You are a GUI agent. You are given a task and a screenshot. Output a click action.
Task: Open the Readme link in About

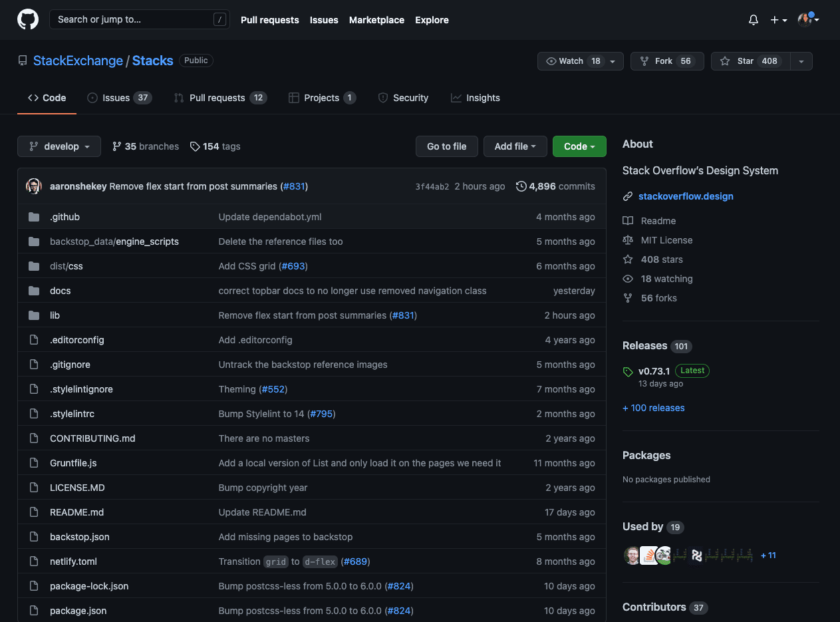point(649,221)
